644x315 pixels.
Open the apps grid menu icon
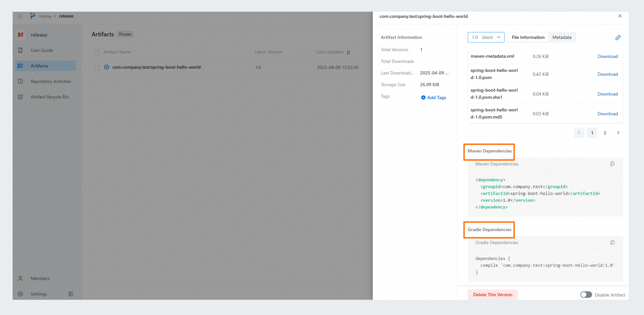point(20,16)
